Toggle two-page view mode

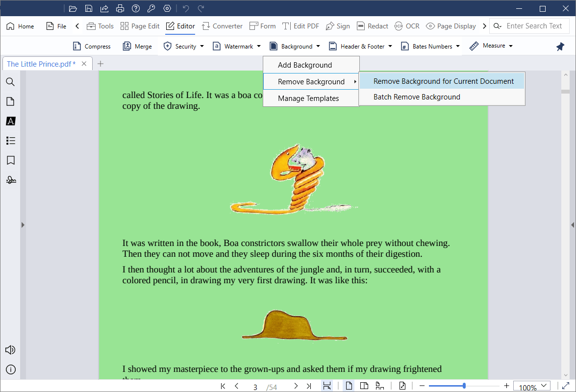point(364,386)
